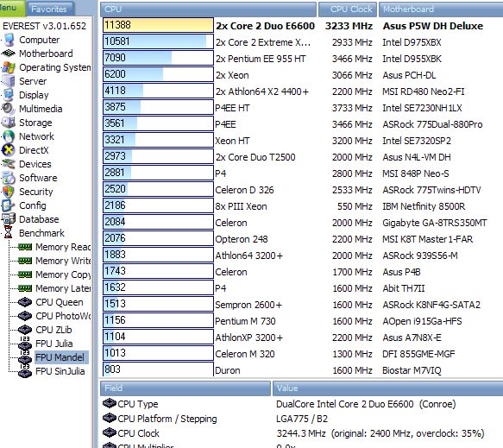Click the FPU Julia icon
This screenshot has width=503, height=448.
coord(25,344)
